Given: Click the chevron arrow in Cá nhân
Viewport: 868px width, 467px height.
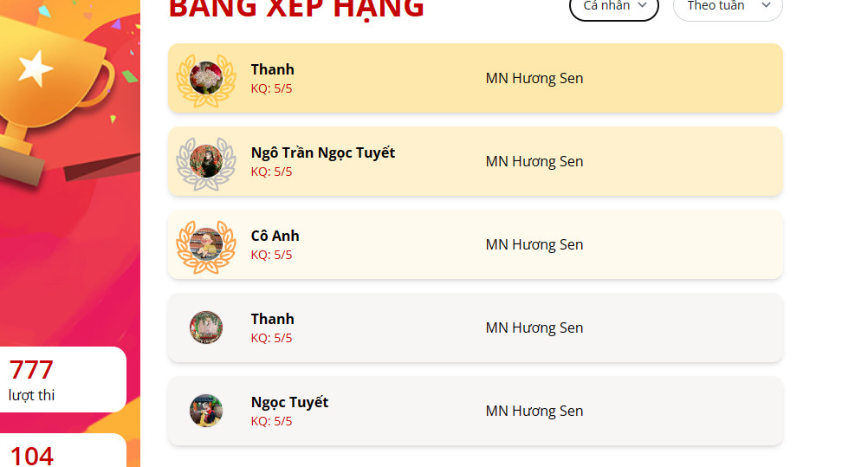Looking at the screenshot, I should tap(642, 5).
